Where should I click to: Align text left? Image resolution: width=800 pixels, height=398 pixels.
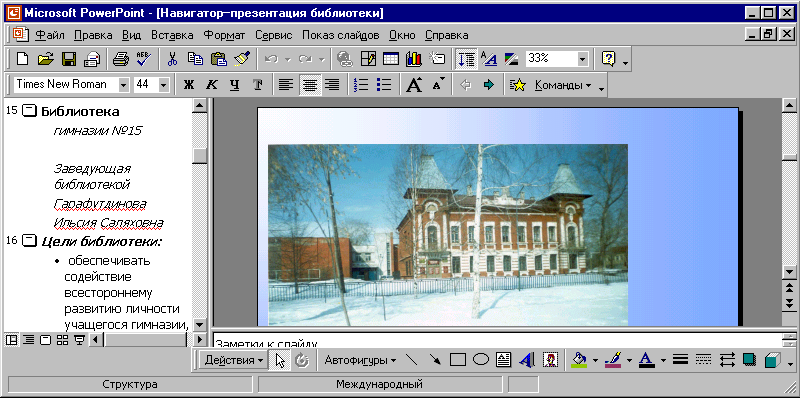[286, 85]
